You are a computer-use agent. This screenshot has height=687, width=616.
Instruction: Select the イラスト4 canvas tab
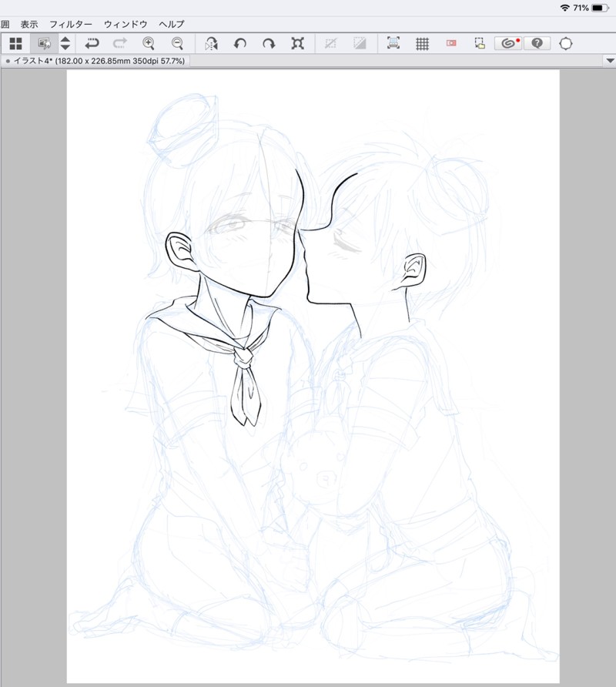(x=95, y=61)
